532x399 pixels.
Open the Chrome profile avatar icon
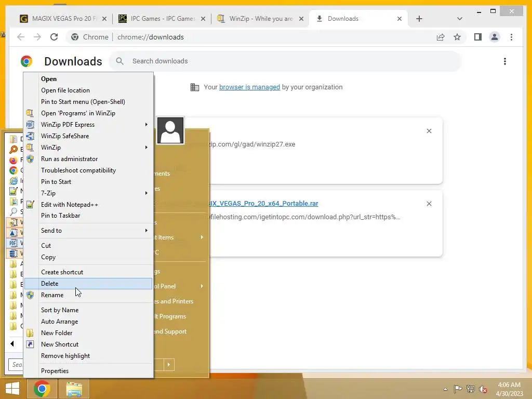point(495,37)
